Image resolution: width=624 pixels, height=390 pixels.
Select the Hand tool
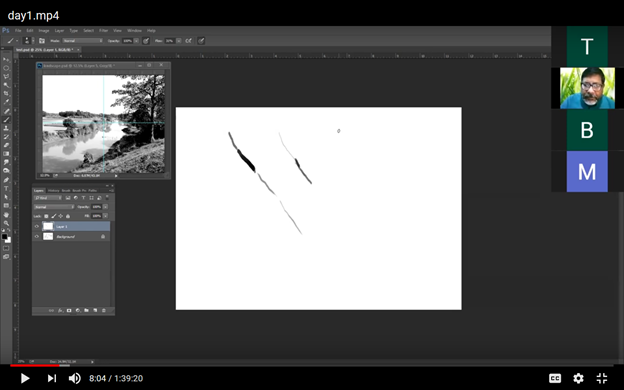pos(6,215)
